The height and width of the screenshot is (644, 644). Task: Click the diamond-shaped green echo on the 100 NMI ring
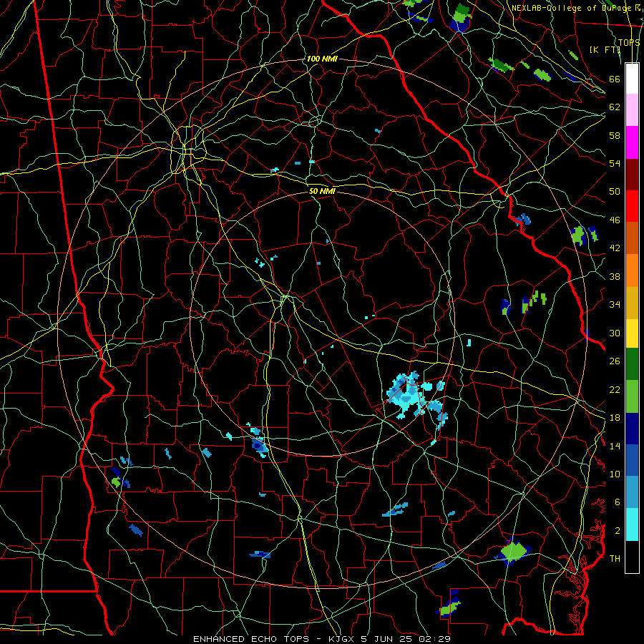coord(513,552)
